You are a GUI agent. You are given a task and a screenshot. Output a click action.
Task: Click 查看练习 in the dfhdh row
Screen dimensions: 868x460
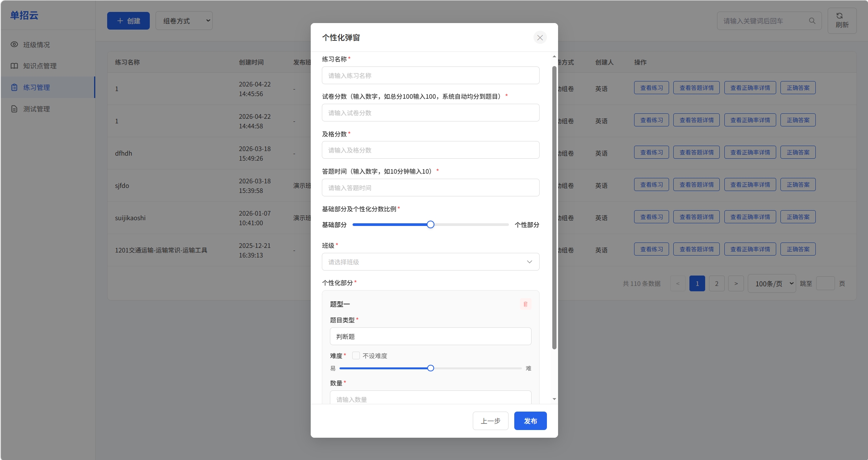(x=651, y=153)
